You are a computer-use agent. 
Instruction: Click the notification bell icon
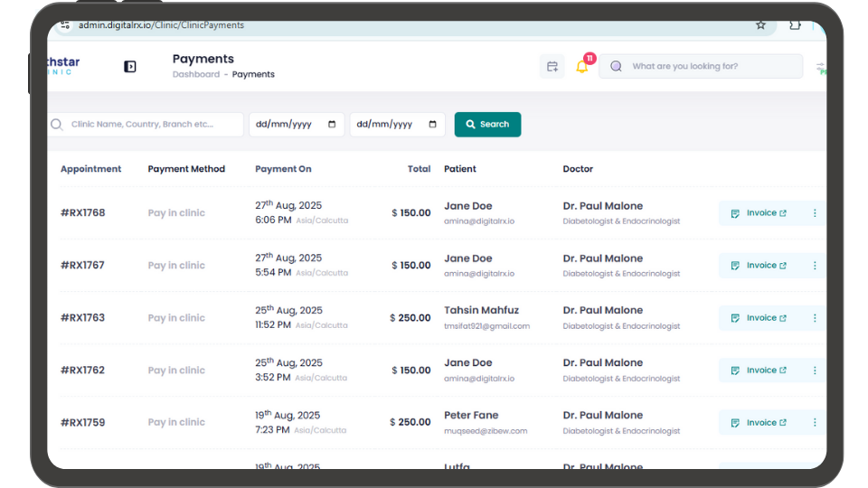[581, 67]
